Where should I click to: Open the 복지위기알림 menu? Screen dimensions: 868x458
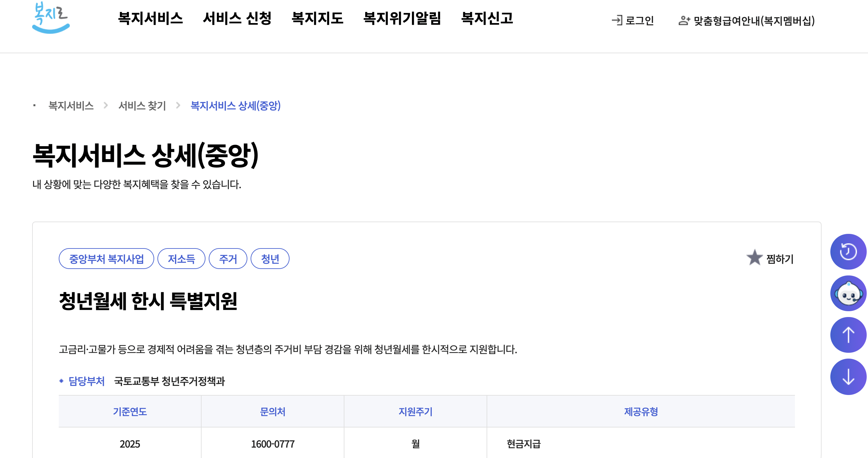click(x=402, y=18)
